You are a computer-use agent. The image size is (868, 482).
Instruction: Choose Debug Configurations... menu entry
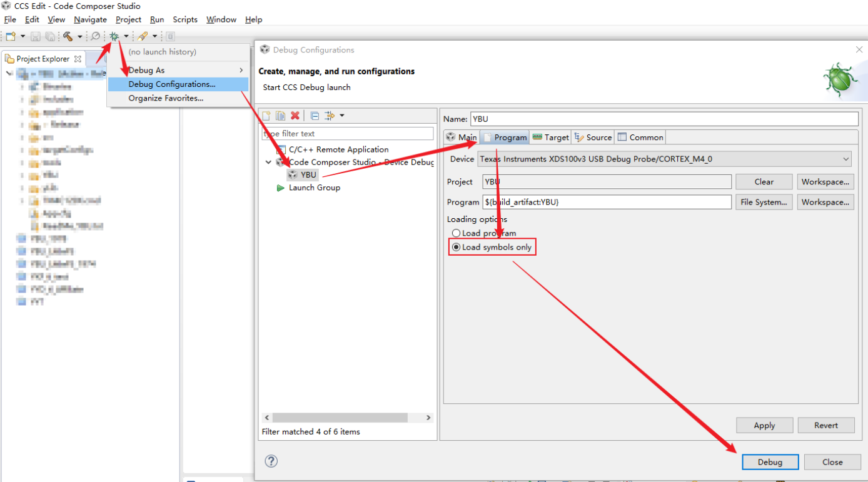[x=178, y=84]
